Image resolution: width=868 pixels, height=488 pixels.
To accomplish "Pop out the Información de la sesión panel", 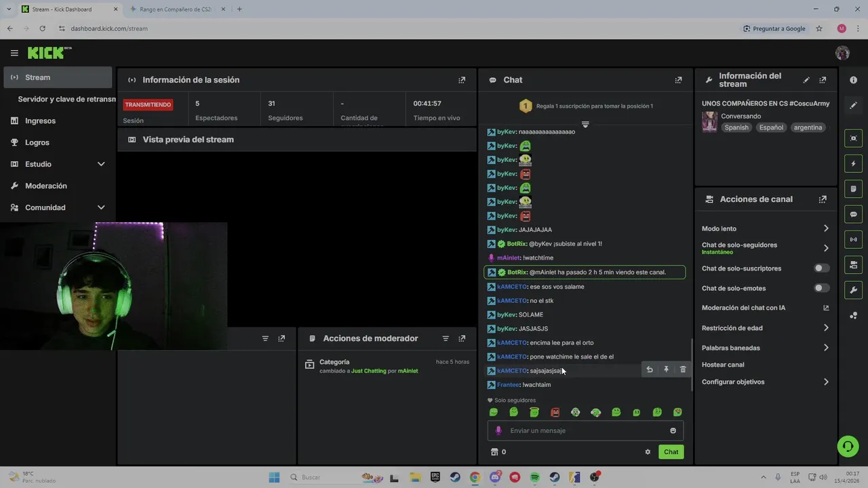I will (x=462, y=80).
